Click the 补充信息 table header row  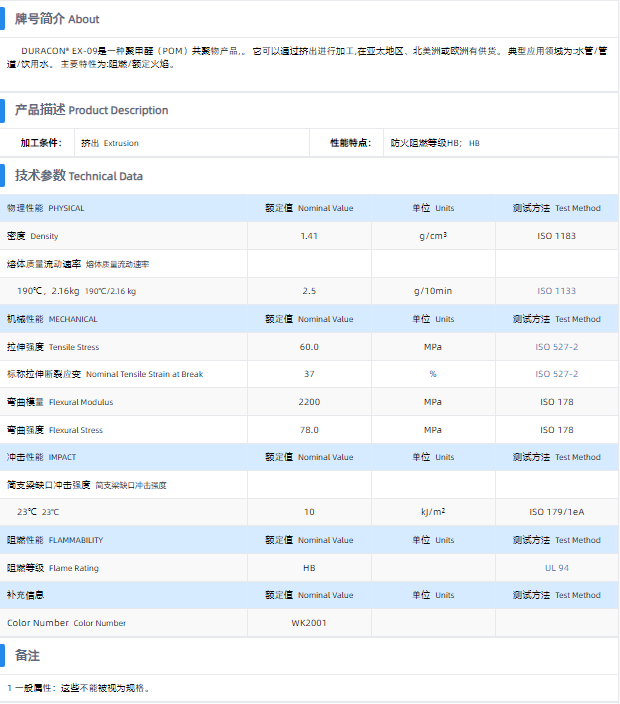(26, 595)
